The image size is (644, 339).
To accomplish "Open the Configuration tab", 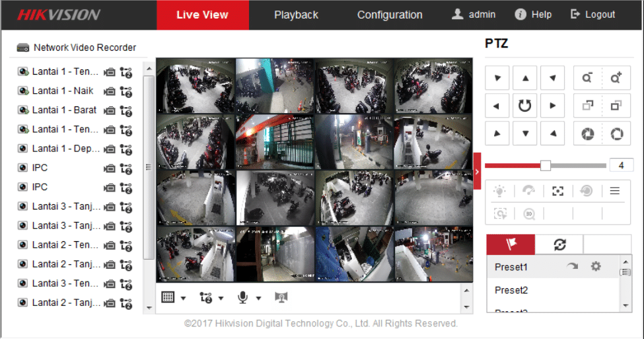I will coord(389,15).
